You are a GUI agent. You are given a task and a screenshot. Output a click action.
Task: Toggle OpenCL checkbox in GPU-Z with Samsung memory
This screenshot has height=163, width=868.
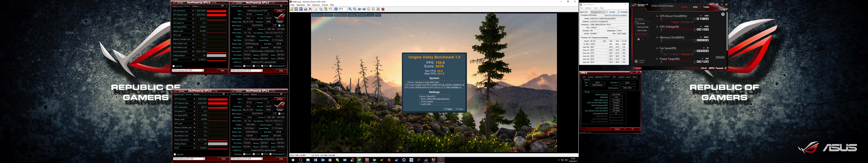(x=244, y=66)
